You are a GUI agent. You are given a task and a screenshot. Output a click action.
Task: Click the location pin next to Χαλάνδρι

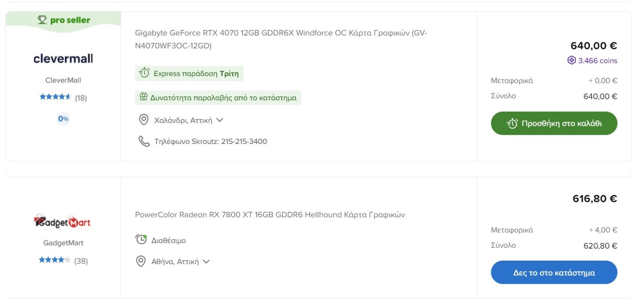click(x=144, y=120)
